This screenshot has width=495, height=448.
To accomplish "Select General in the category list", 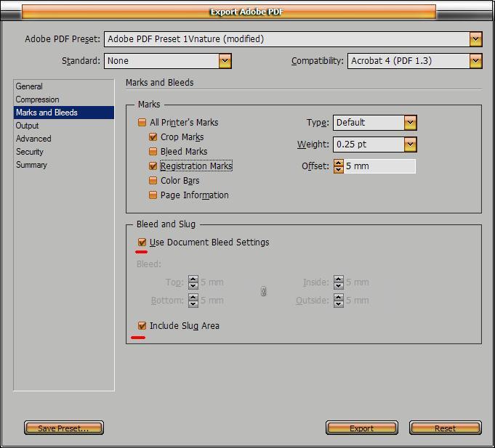I will (64, 86).
